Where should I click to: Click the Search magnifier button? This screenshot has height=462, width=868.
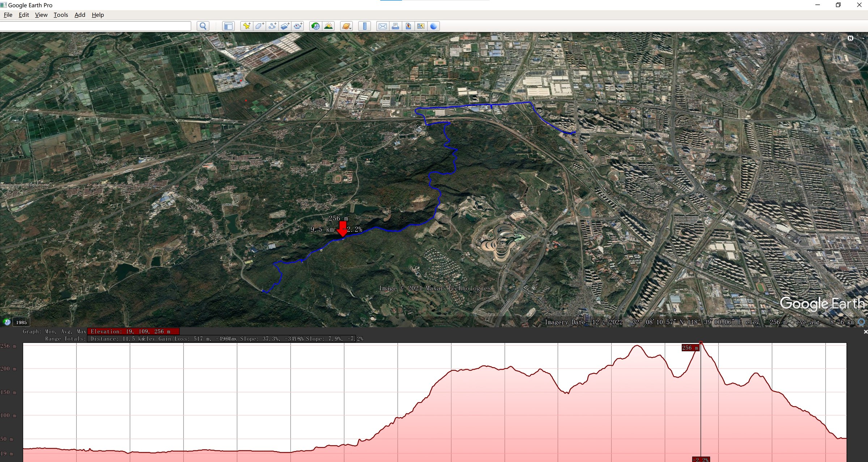(203, 26)
